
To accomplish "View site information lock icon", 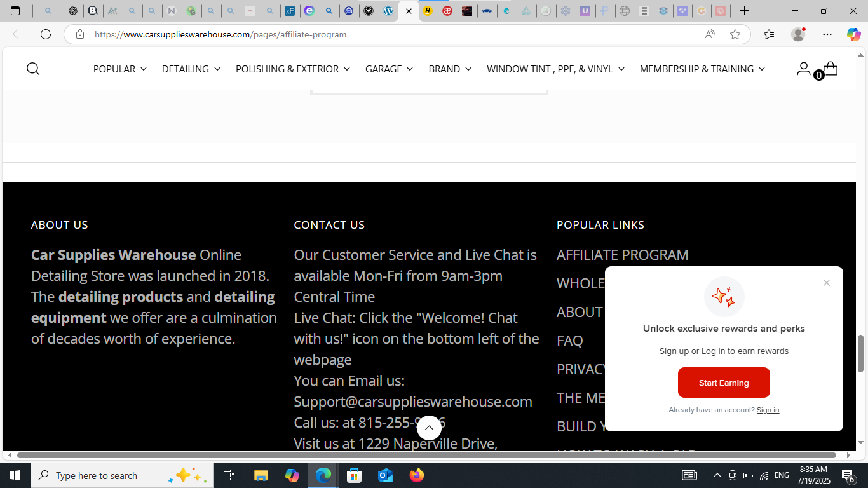I will tap(80, 34).
